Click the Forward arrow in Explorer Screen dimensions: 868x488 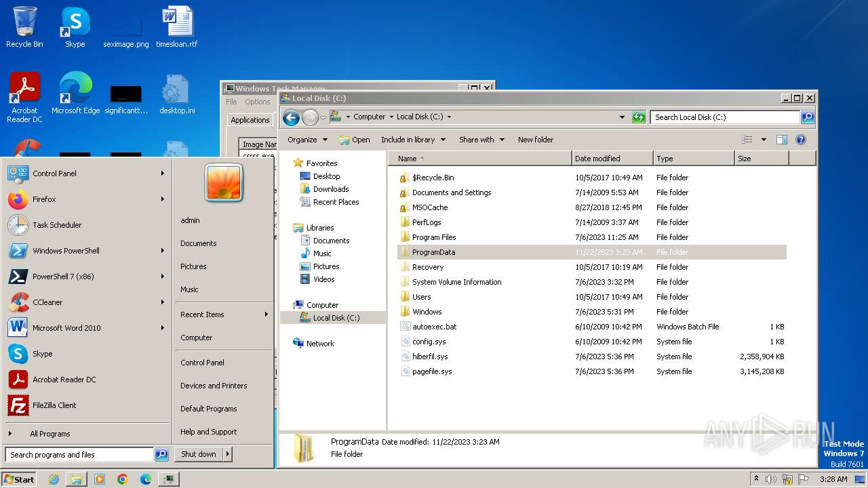(310, 117)
